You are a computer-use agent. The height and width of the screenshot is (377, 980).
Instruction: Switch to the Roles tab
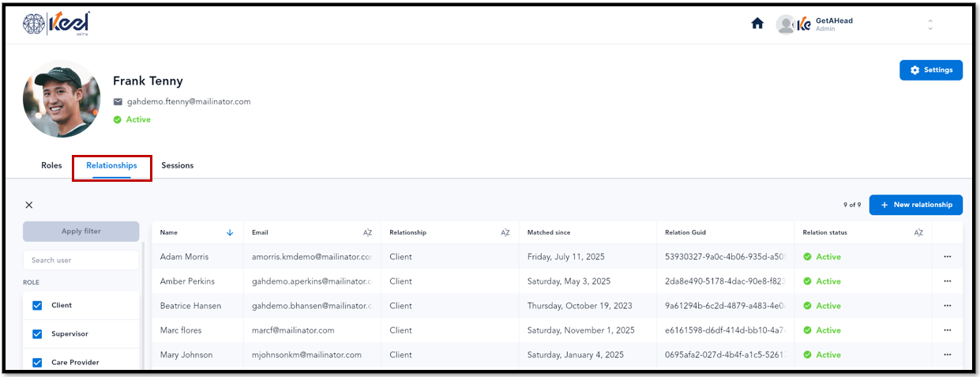click(x=51, y=165)
